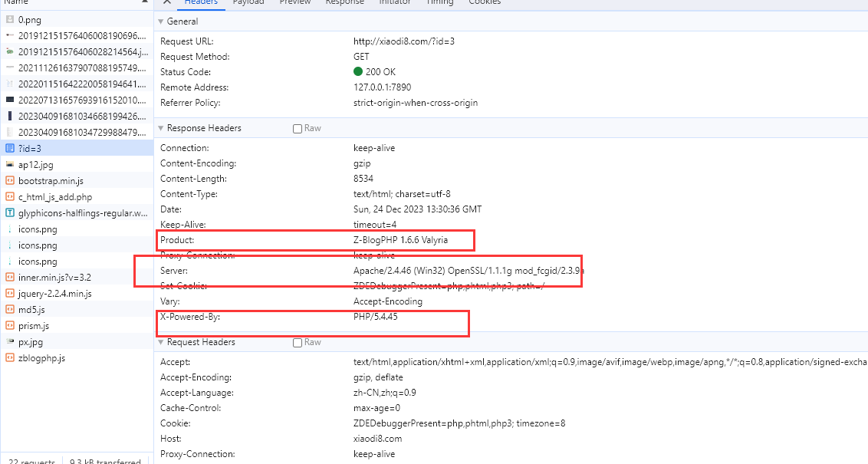The image size is (868, 464).
Task: Open the Initiator tab
Action: (395, 2)
